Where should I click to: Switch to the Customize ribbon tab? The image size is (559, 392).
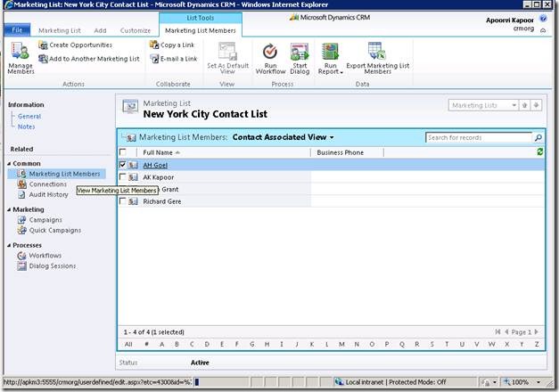[136, 30]
